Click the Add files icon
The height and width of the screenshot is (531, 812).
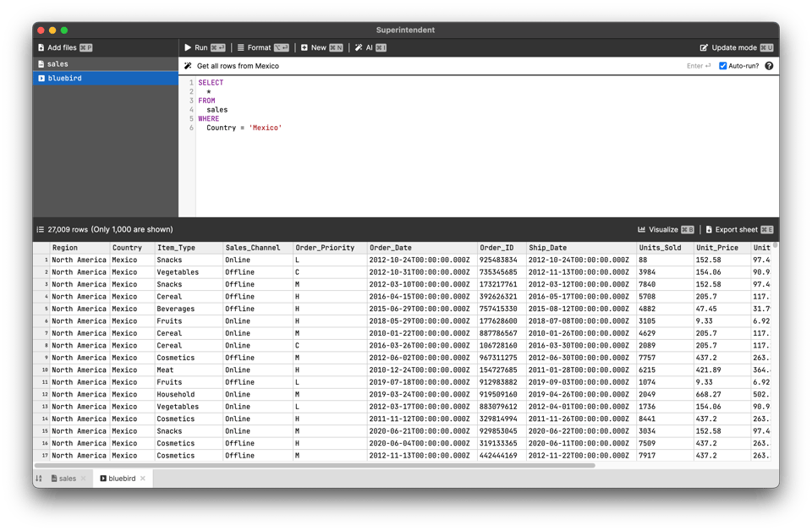pyautogui.click(x=41, y=48)
